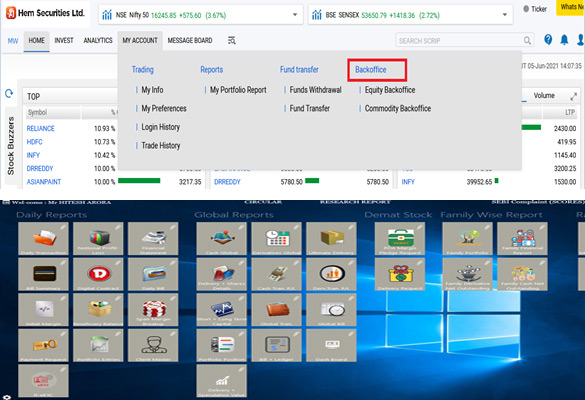585x400 pixels.
Task: Open the Short + Long Term Capital tile
Action: coord(222,309)
